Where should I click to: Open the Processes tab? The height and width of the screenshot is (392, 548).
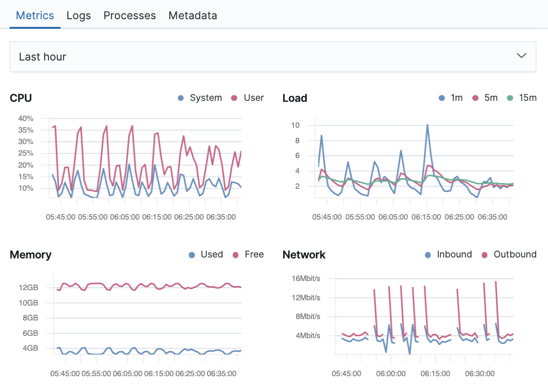tap(129, 15)
